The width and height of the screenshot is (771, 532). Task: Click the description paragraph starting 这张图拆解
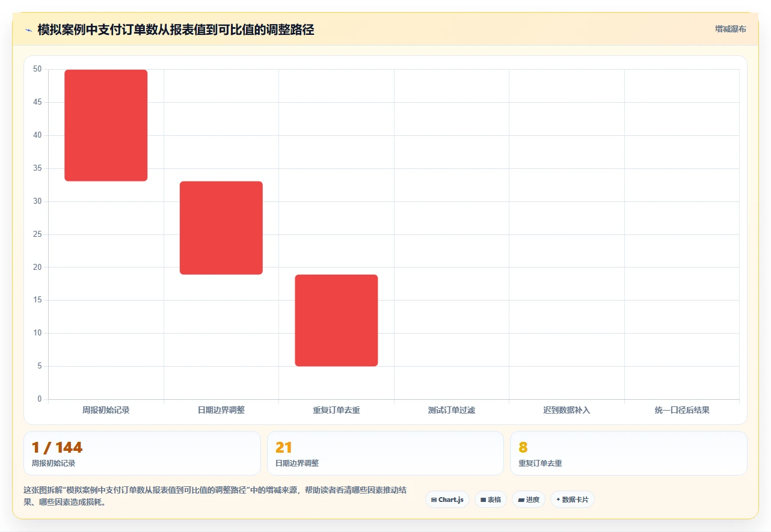click(215, 496)
